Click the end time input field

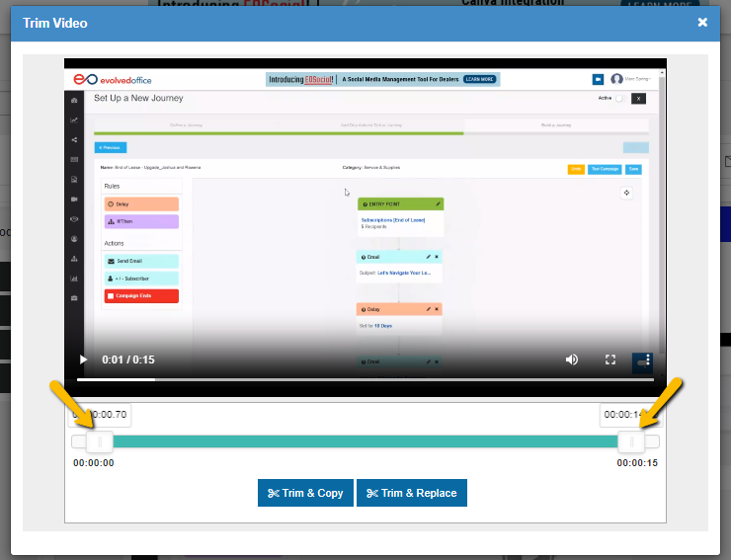point(631,415)
